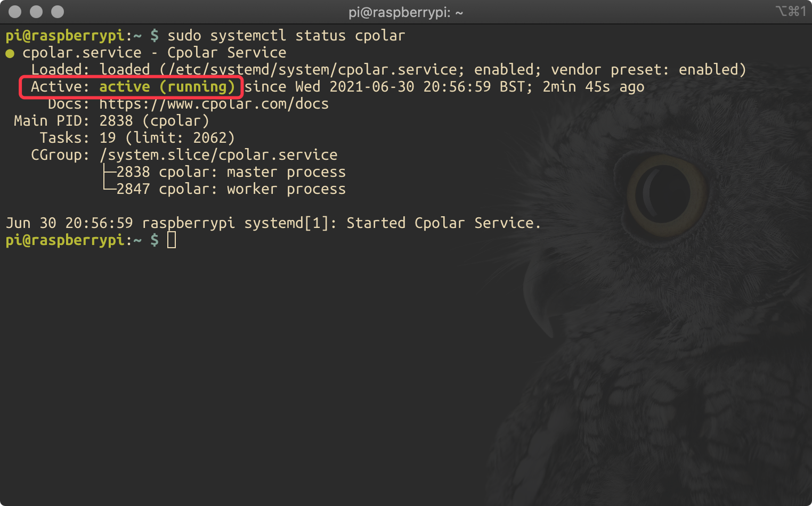Screen dimensions: 812x506
Task: Click the green 'active (running)' status text
Action: coord(167,87)
